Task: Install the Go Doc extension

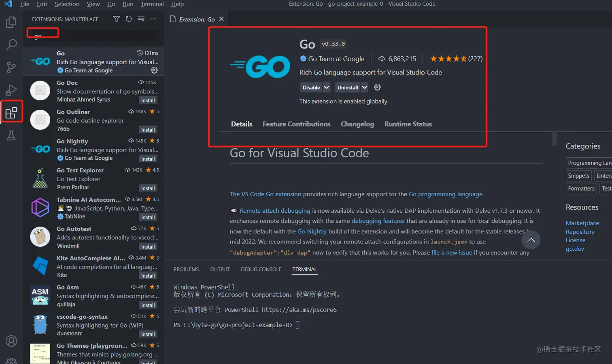Action: pyautogui.click(x=148, y=100)
